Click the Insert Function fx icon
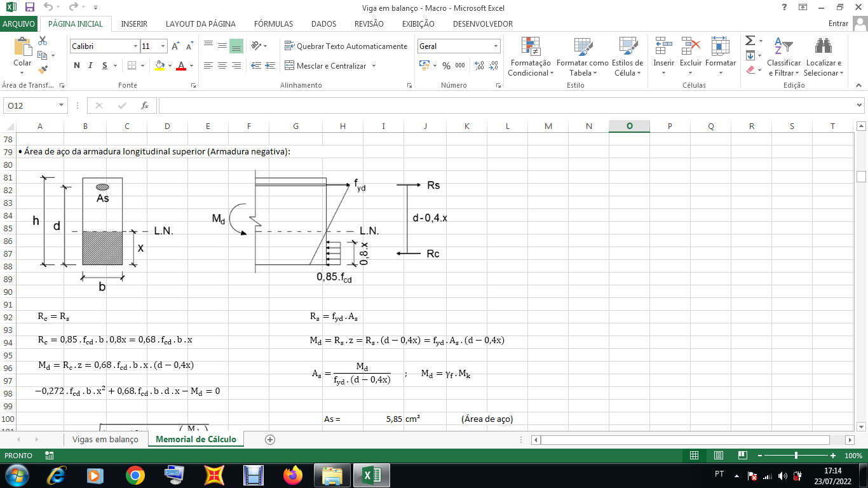 click(x=145, y=105)
